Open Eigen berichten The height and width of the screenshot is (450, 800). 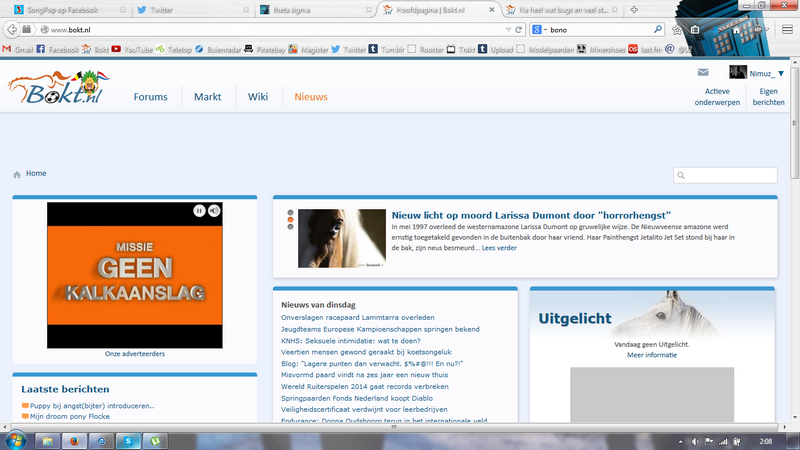[768, 97]
